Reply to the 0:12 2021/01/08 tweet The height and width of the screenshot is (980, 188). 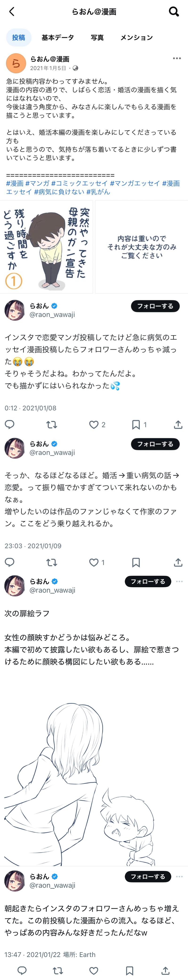[x=10, y=424]
